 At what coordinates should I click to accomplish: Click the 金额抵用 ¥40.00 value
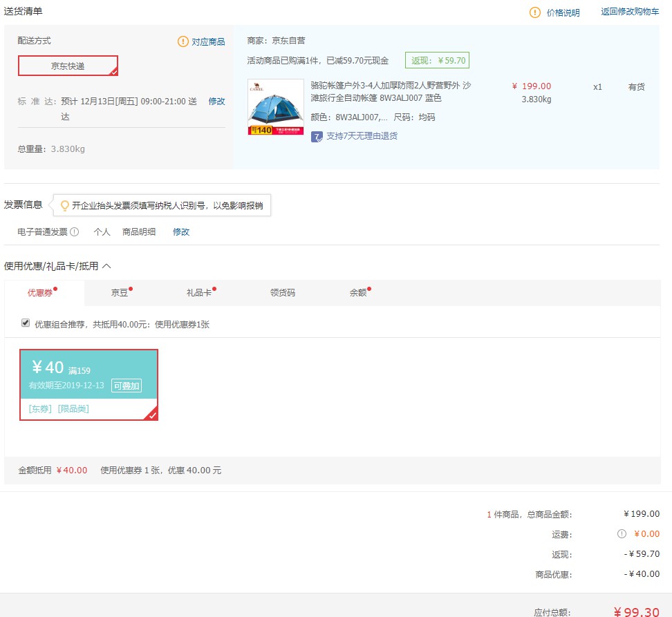[72, 470]
